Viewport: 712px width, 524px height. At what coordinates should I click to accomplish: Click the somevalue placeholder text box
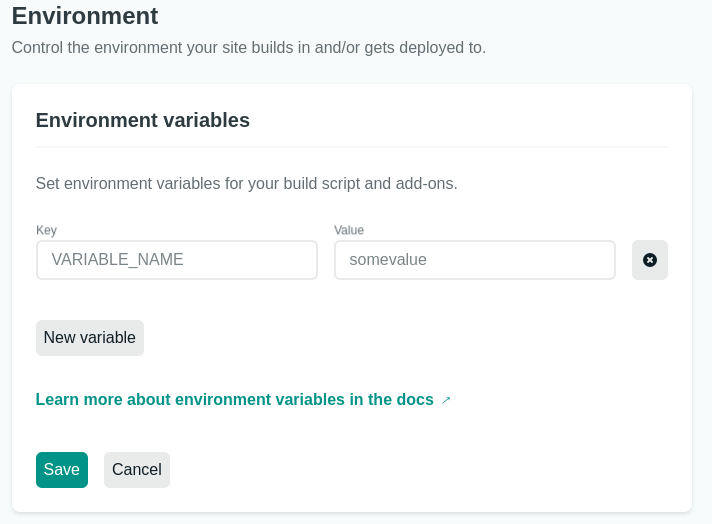[474, 260]
